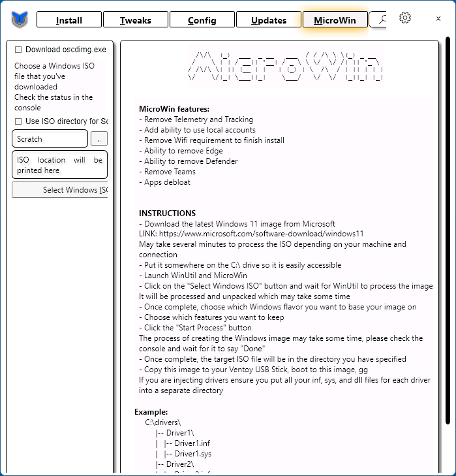This screenshot has width=456, height=476.
Task: Click the 'C:\drivers\' path text
Action: [162, 422]
